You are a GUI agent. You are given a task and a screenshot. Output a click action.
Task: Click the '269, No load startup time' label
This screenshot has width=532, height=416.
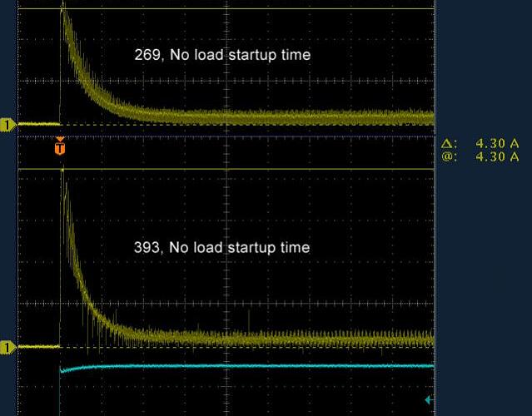point(222,55)
